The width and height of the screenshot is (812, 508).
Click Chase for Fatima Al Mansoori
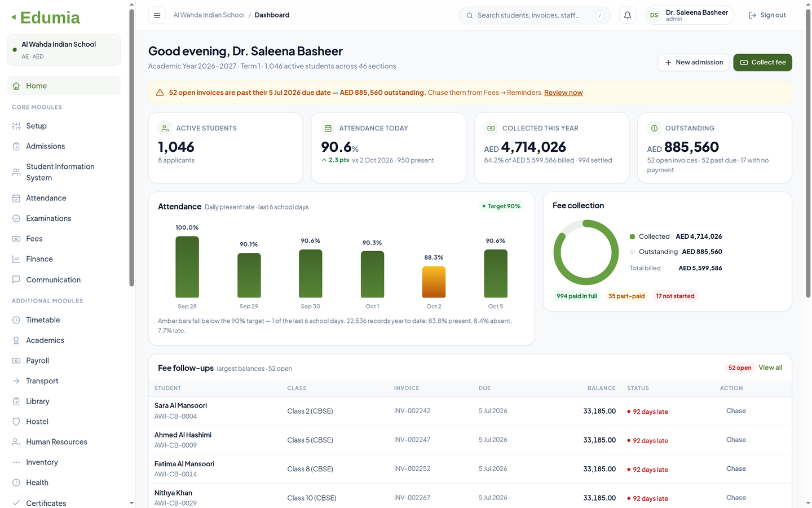(x=736, y=468)
